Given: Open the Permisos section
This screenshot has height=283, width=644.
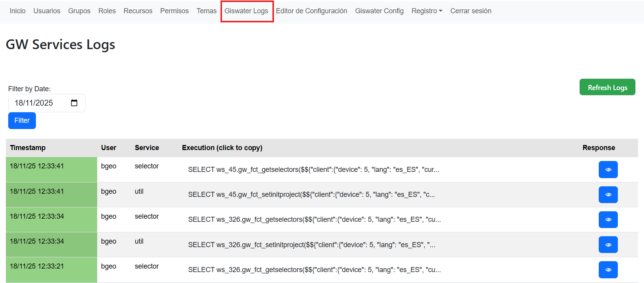Looking at the screenshot, I should [x=174, y=11].
